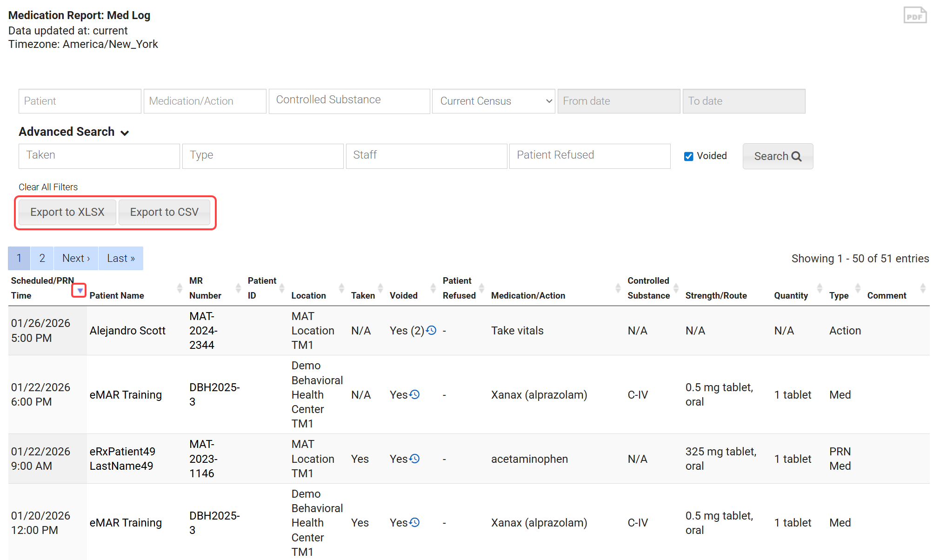This screenshot has height=560, width=933.
Task: Click Clear All Filters link
Action: coord(48,187)
